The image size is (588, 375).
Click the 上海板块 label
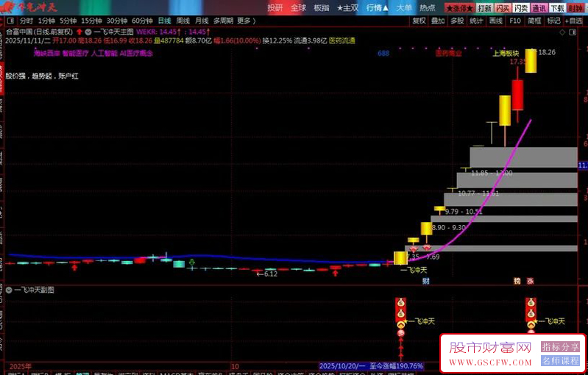click(x=506, y=53)
